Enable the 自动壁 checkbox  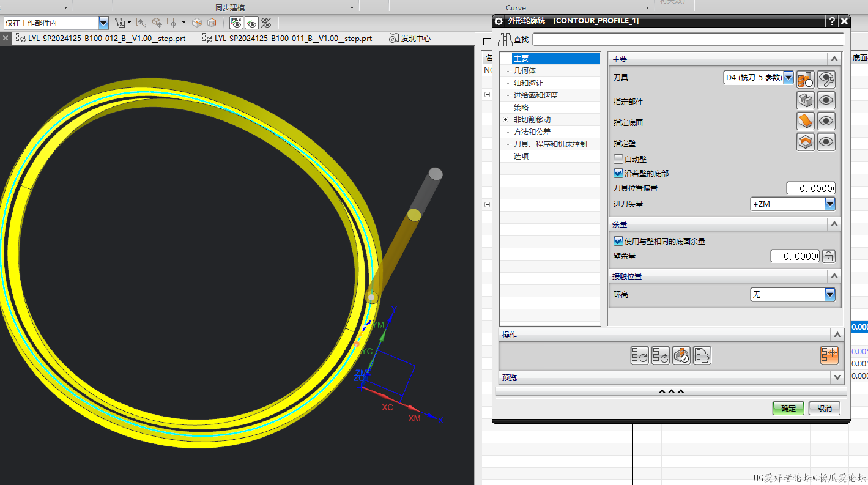(x=618, y=159)
